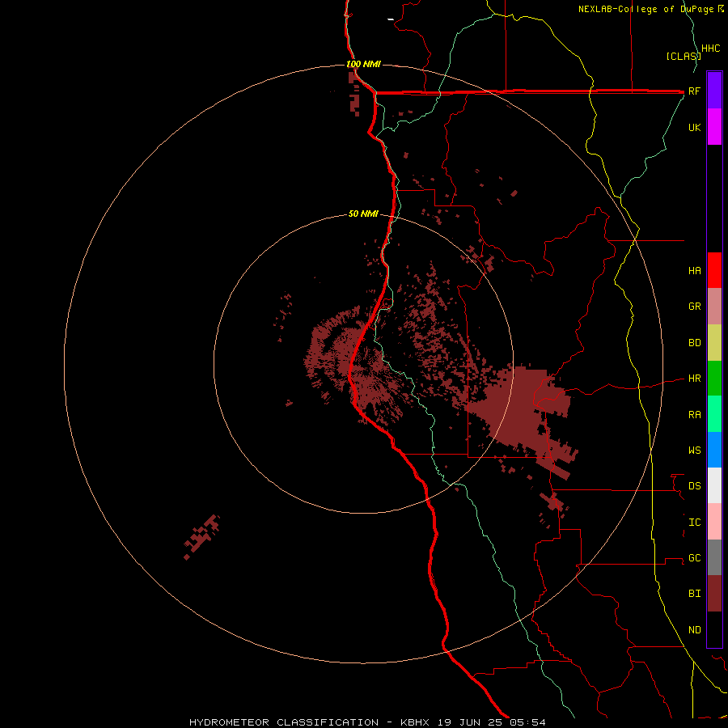Click the HR legend label
Image resolution: width=728 pixels, height=728 pixels.
pos(694,379)
